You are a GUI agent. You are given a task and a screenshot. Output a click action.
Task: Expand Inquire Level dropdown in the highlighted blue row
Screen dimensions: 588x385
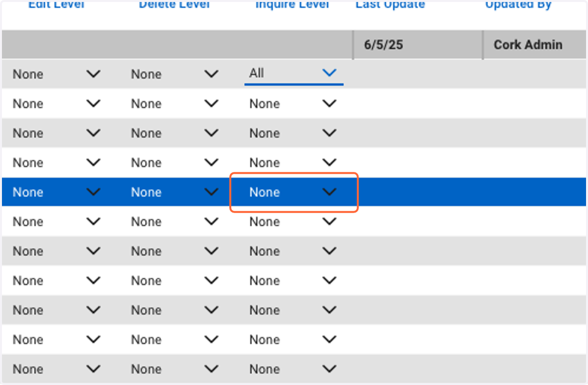coord(294,192)
